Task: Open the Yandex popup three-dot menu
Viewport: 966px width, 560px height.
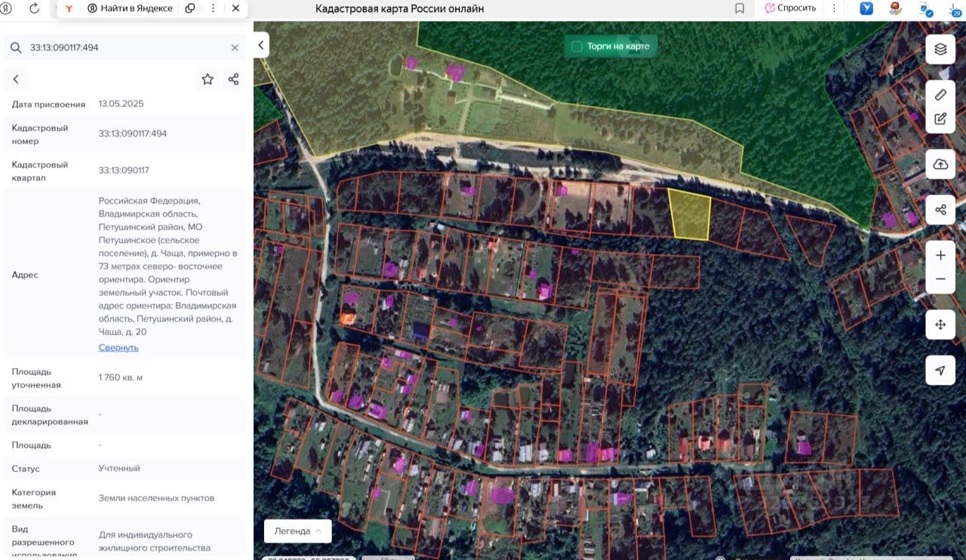Action: point(213,8)
